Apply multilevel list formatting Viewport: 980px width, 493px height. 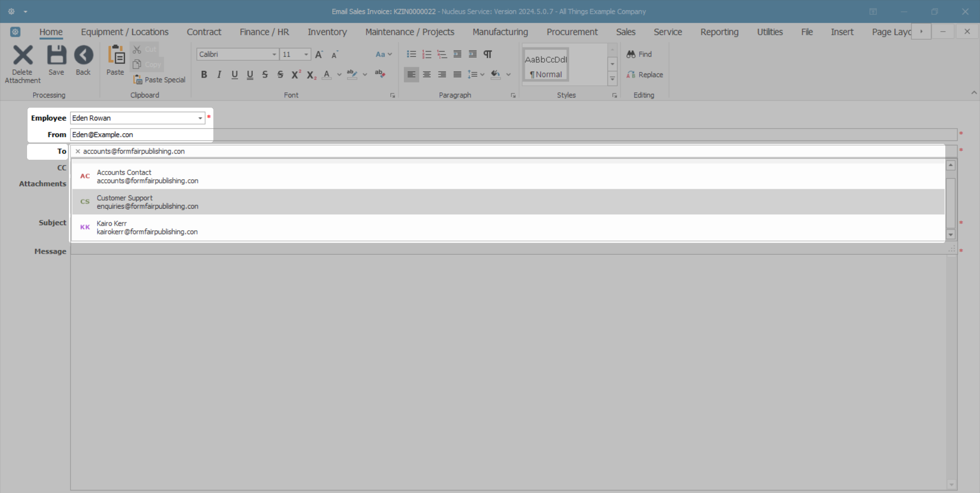click(442, 54)
